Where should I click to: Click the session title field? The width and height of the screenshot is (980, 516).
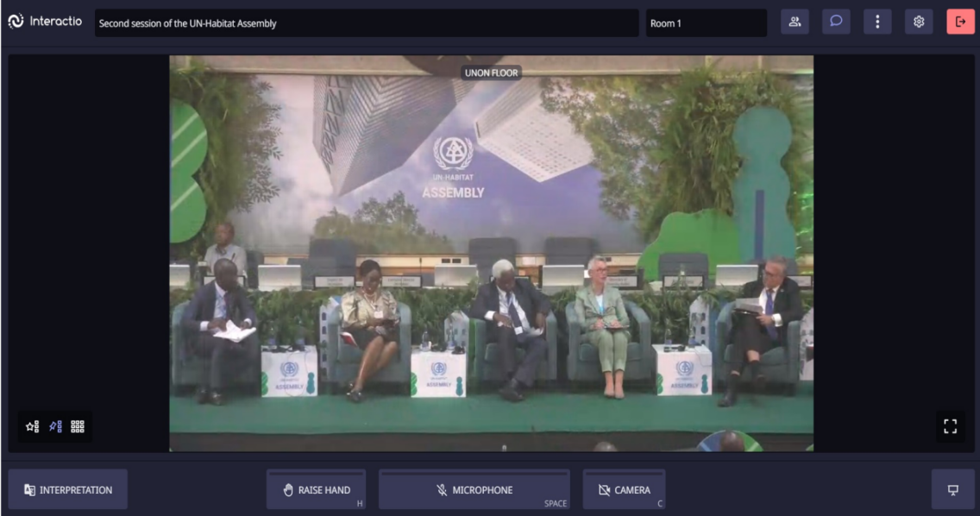[x=367, y=23]
